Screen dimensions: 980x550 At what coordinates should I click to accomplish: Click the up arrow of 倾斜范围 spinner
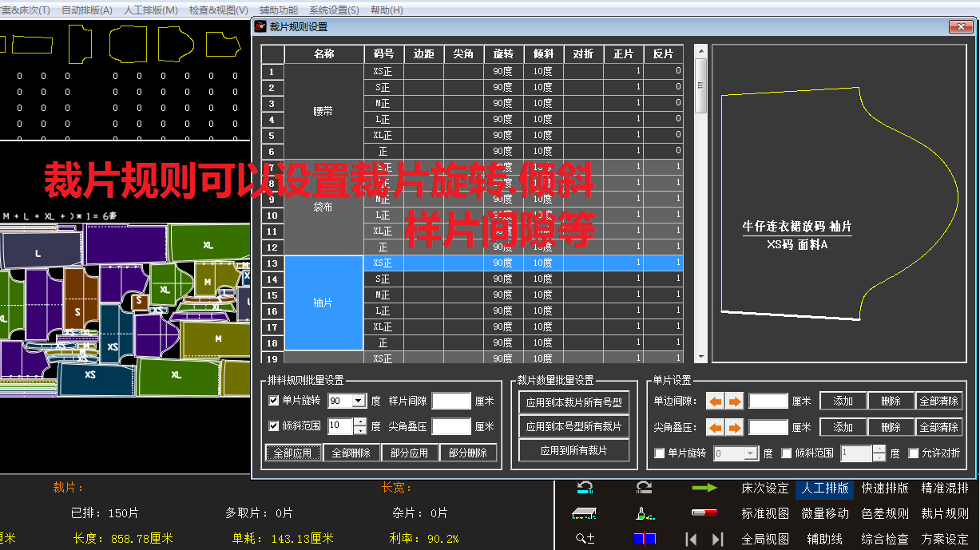coord(878,449)
